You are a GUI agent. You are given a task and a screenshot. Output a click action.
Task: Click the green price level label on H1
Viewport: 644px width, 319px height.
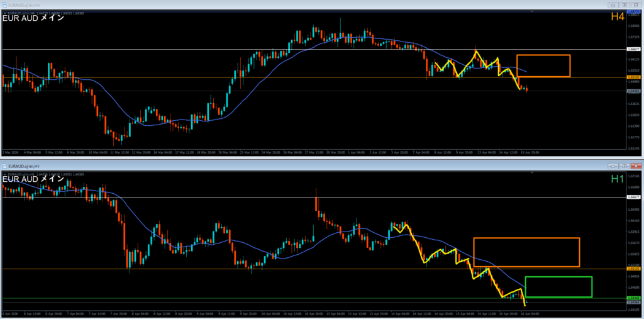tap(633, 298)
